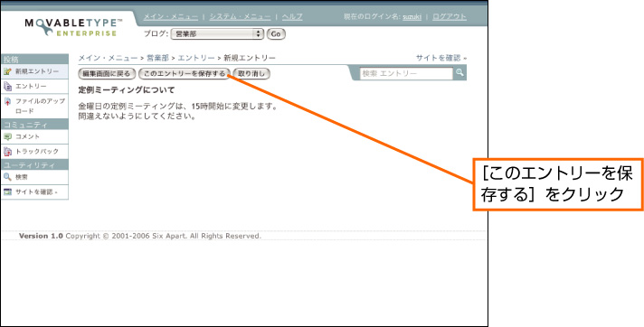Screen dimensions: 644x327
Task: Click the magnifier icon beside entry search field
Action: tap(459, 72)
